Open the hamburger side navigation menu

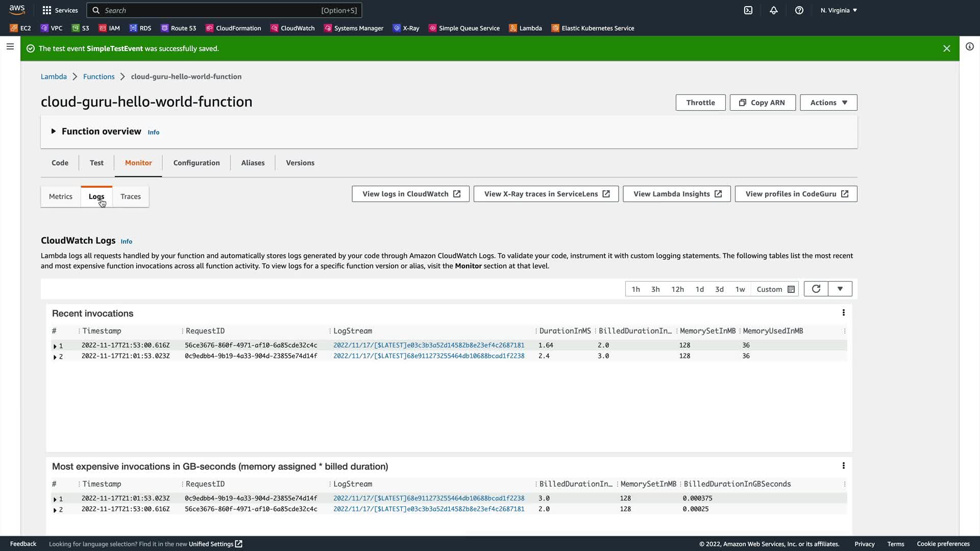[10, 46]
